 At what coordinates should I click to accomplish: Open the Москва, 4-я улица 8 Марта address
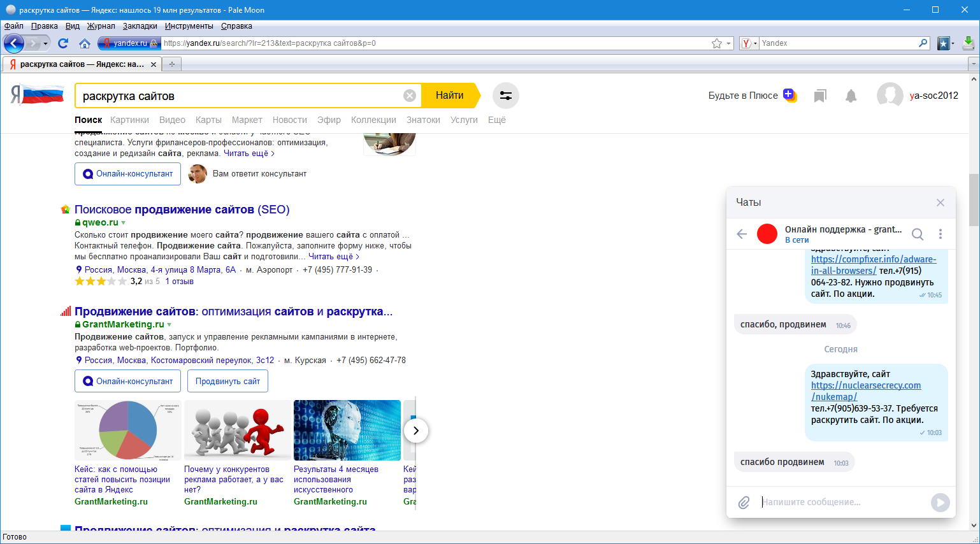161,270
